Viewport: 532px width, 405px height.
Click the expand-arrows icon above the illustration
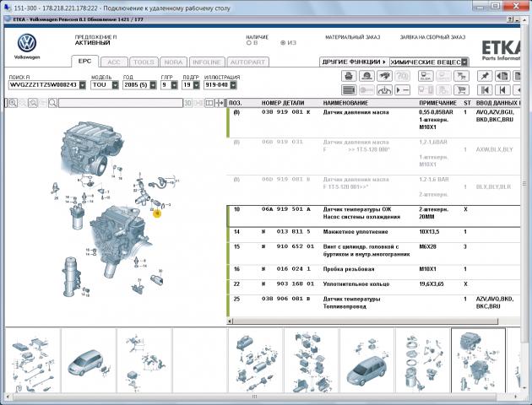(220, 103)
